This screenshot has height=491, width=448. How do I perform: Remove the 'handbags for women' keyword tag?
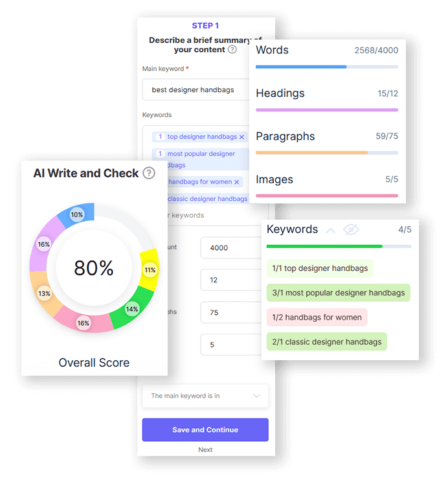tap(238, 182)
